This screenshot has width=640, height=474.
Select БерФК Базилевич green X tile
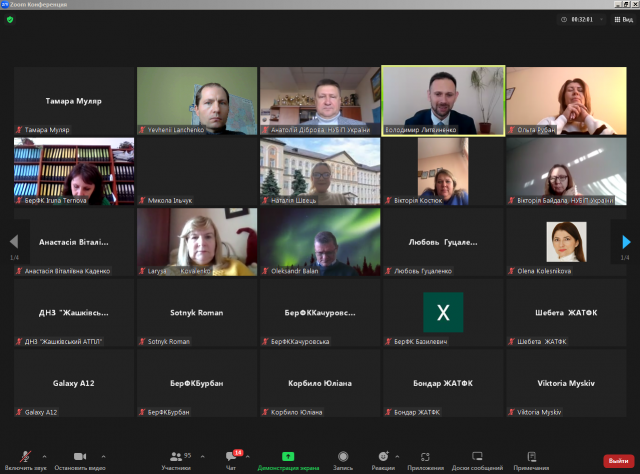pos(443,313)
